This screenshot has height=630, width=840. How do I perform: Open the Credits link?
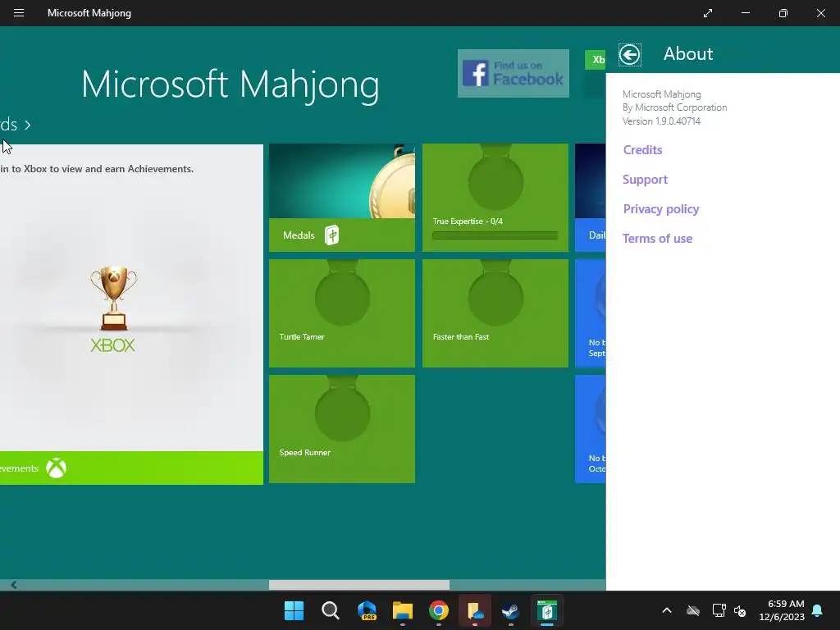tap(642, 150)
